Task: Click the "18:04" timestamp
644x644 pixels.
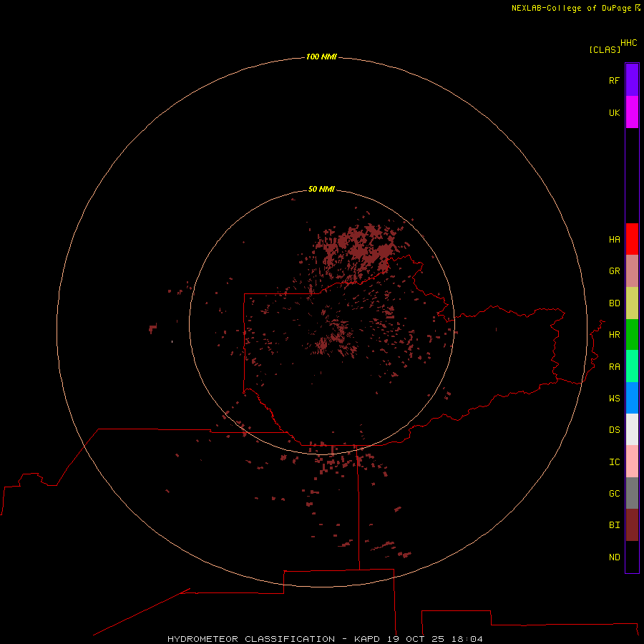Action: click(467, 639)
